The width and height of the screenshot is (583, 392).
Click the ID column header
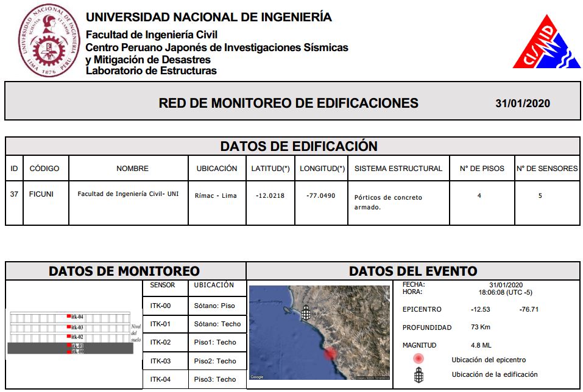tap(14, 169)
